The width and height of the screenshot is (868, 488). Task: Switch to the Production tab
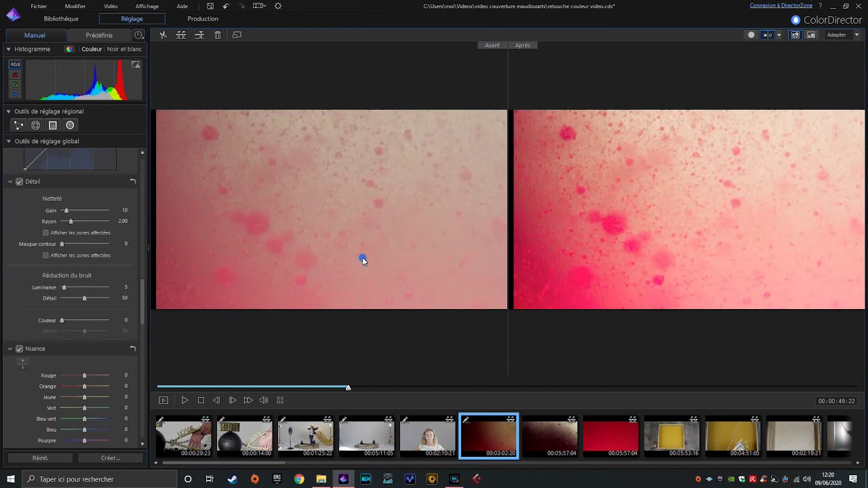[203, 19]
